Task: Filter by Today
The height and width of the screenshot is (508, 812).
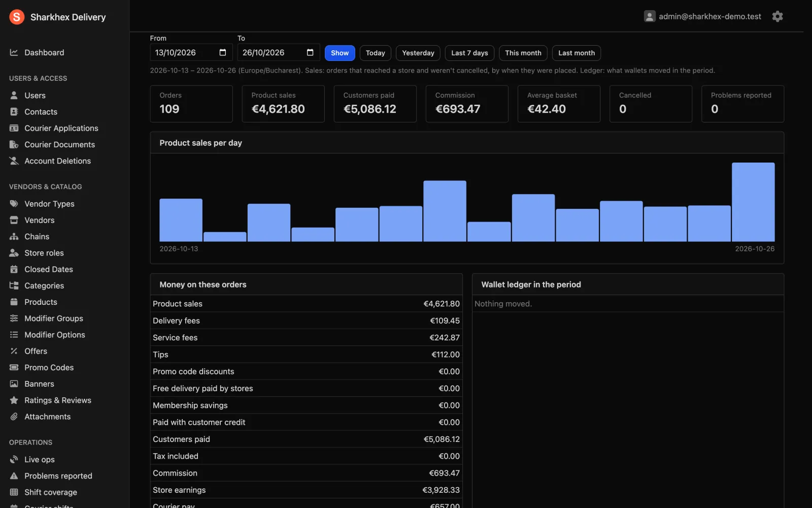Action: point(375,53)
